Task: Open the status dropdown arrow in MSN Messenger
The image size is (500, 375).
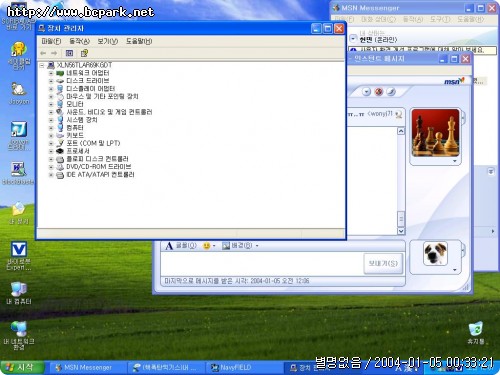Action: point(353,39)
